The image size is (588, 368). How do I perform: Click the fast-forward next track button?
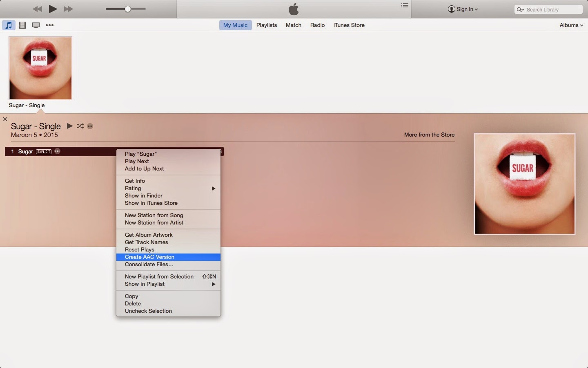(68, 9)
